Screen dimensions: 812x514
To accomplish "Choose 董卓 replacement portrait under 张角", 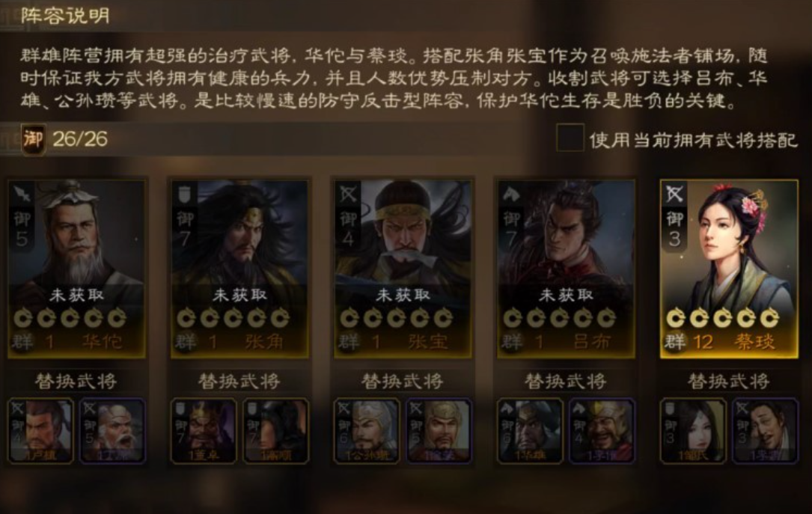I will [204, 431].
